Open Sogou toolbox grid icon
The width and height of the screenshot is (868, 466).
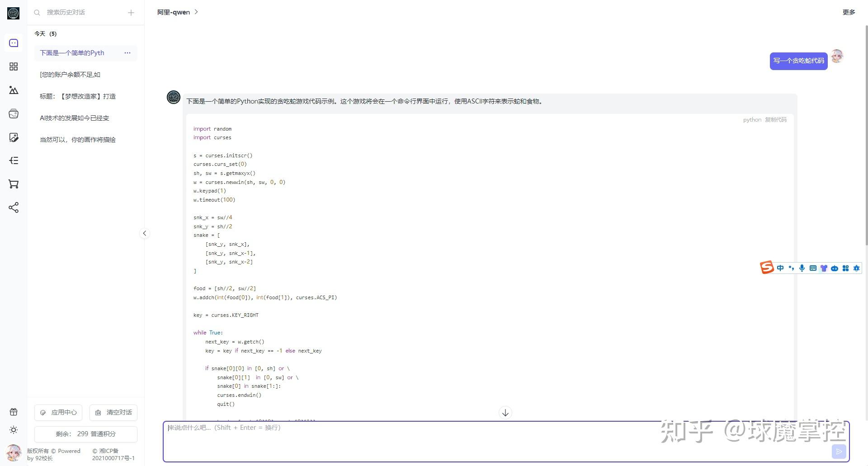coord(845,268)
